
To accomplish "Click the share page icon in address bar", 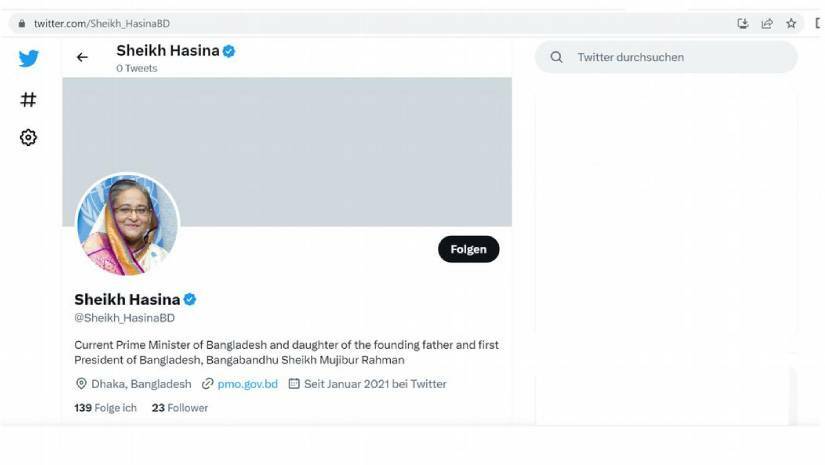I will (x=767, y=23).
